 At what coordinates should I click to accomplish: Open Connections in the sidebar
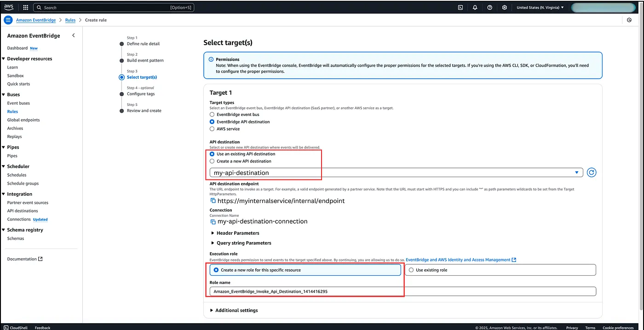pos(19,219)
